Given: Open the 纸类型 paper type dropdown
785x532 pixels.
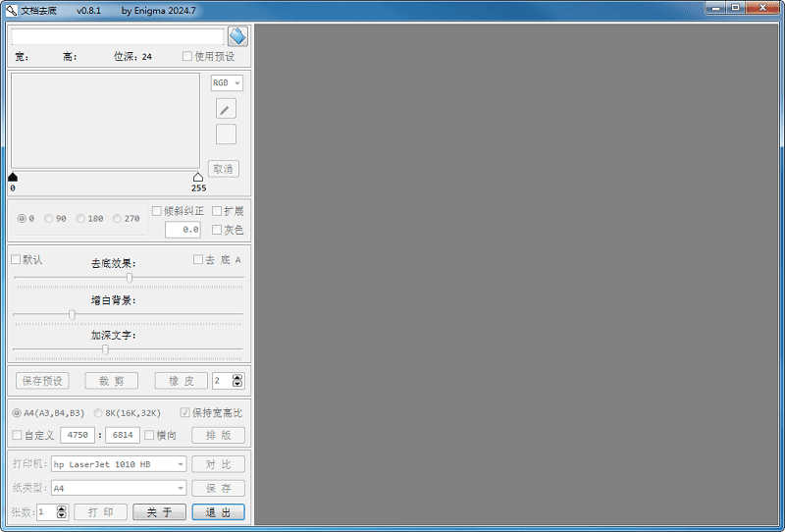Looking at the screenshot, I should coord(119,488).
